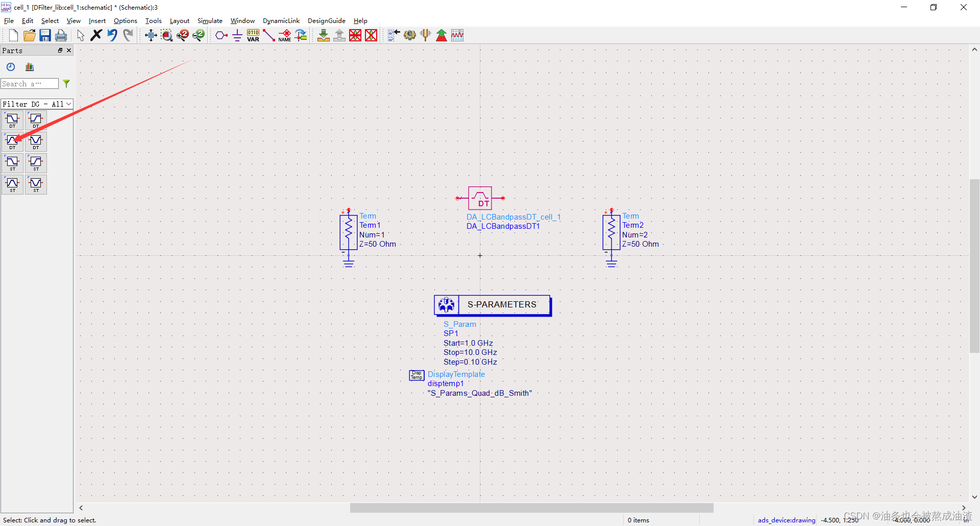The image size is (980, 526).
Task: Open the DynamicLink menu
Action: tap(281, 21)
